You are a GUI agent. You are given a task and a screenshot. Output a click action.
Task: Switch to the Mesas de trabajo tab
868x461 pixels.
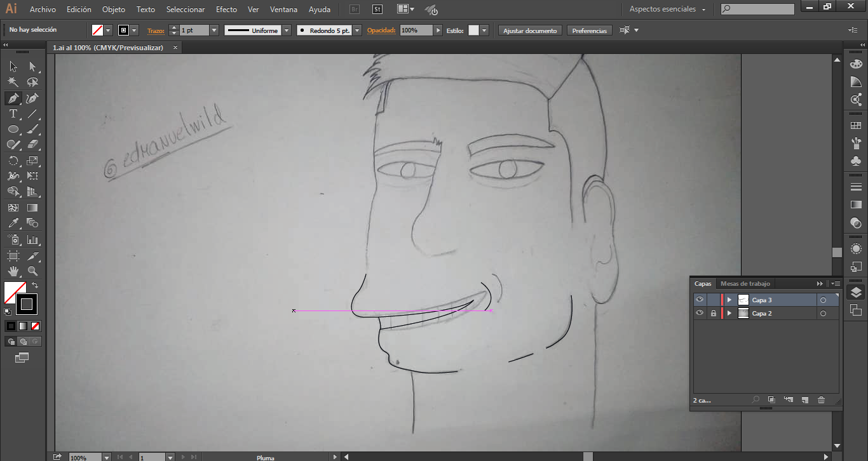(x=745, y=283)
